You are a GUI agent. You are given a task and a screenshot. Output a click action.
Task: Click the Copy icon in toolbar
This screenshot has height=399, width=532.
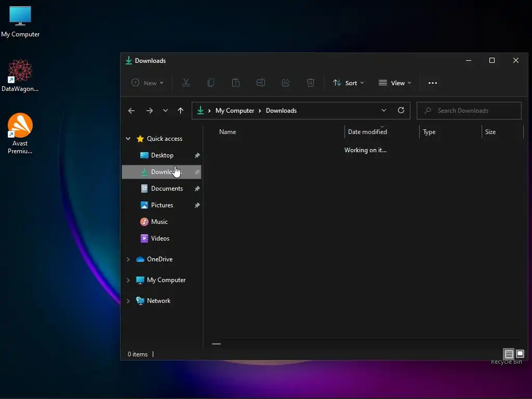pos(211,83)
